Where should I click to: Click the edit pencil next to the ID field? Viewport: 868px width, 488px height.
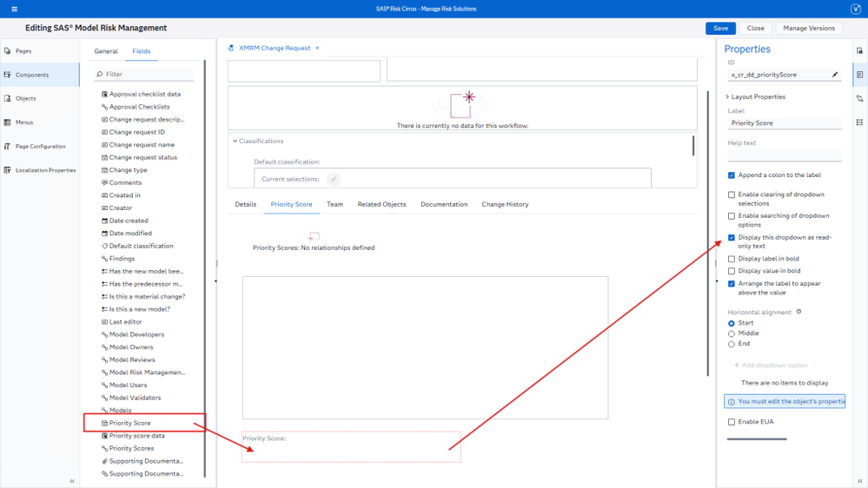coord(835,75)
